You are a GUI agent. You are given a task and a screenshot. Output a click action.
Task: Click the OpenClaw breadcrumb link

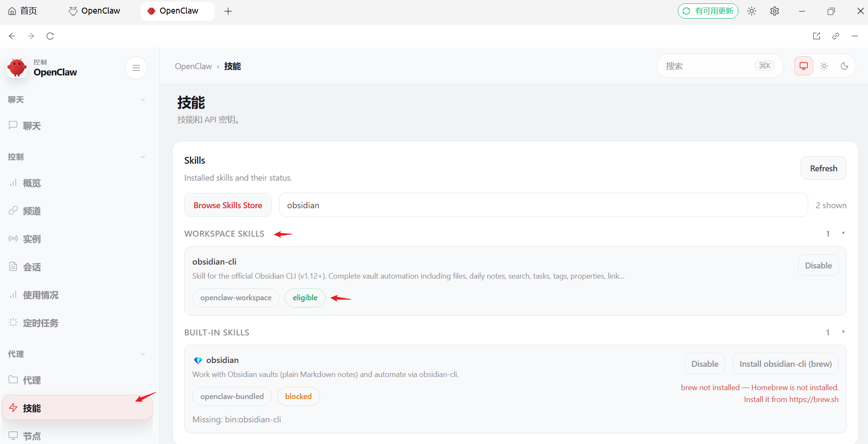pos(193,66)
